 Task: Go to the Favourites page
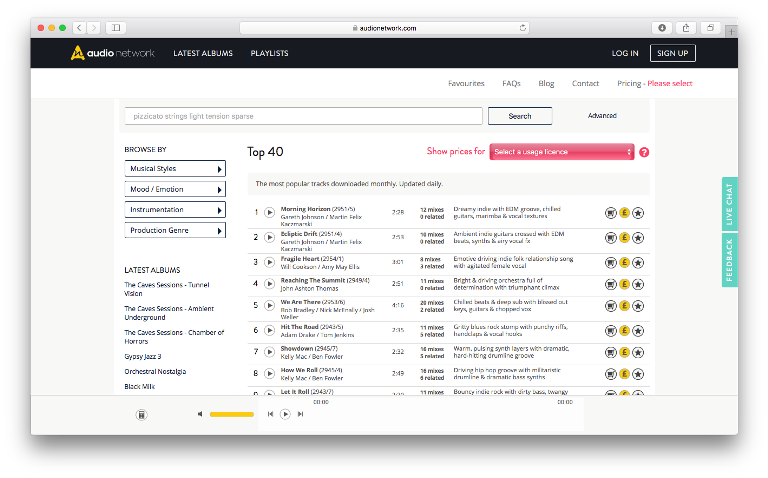click(x=466, y=83)
